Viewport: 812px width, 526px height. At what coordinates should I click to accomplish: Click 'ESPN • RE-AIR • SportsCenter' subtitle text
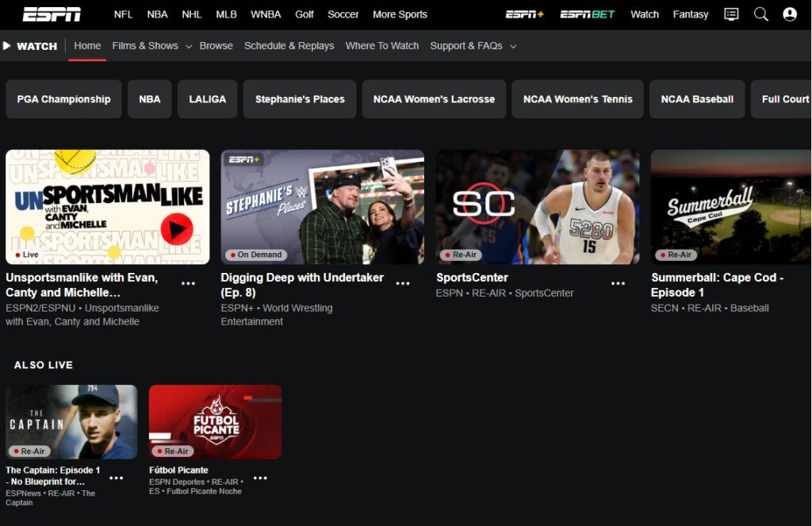pyautogui.click(x=505, y=293)
